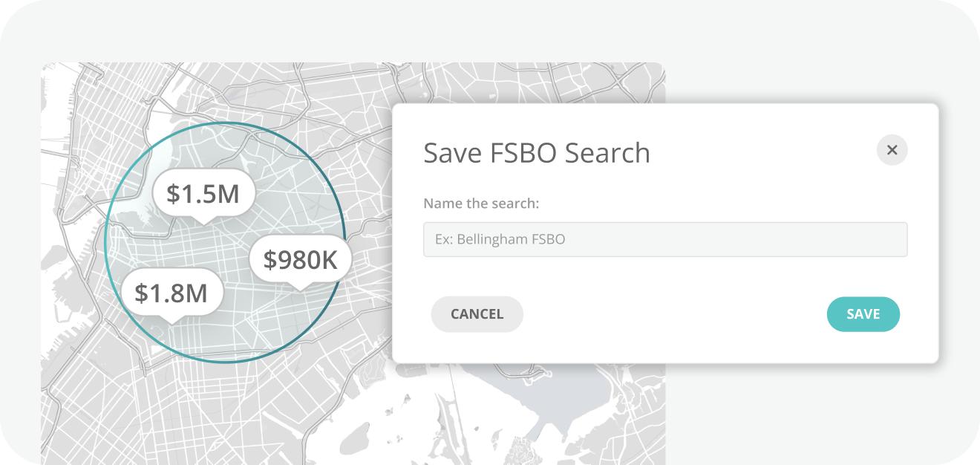Click the pointer tip under the $980K bubble
Viewport: 980px width, 465px height.
[x=299, y=288]
